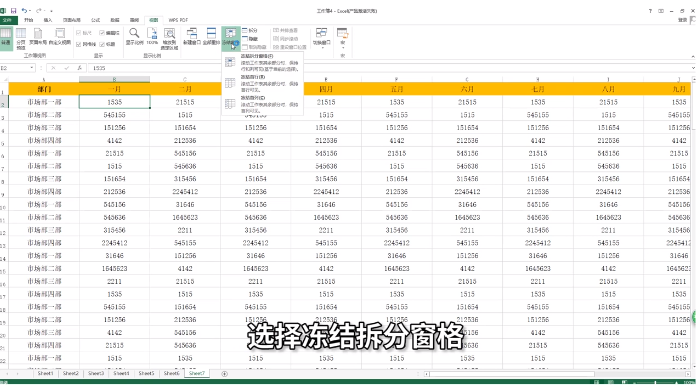Open a New Window
This screenshot has height=392, width=696.
click(x=192, y=36)
